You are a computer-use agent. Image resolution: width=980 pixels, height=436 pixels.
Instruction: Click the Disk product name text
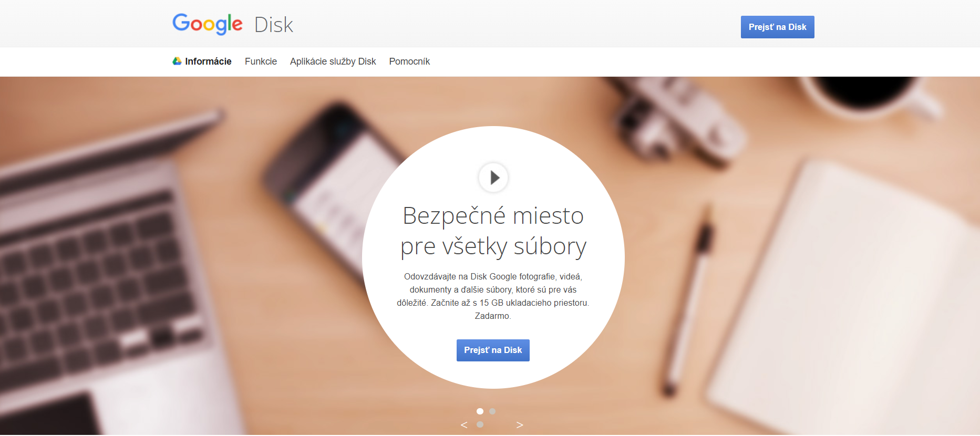(274, 25)
